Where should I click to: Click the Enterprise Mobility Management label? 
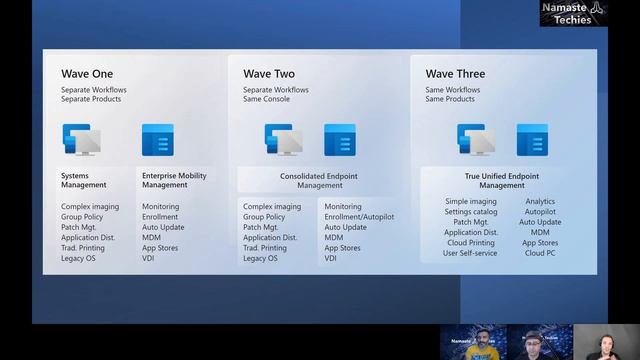(174, 180)
